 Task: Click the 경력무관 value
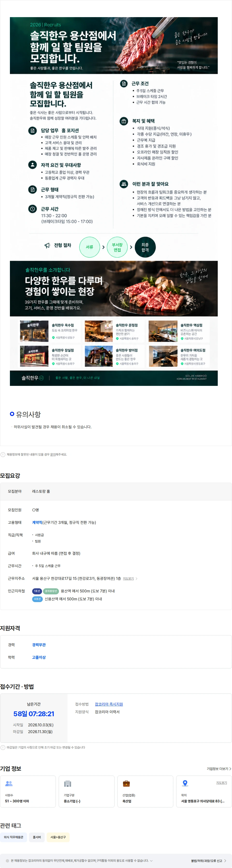coord(39,645)
